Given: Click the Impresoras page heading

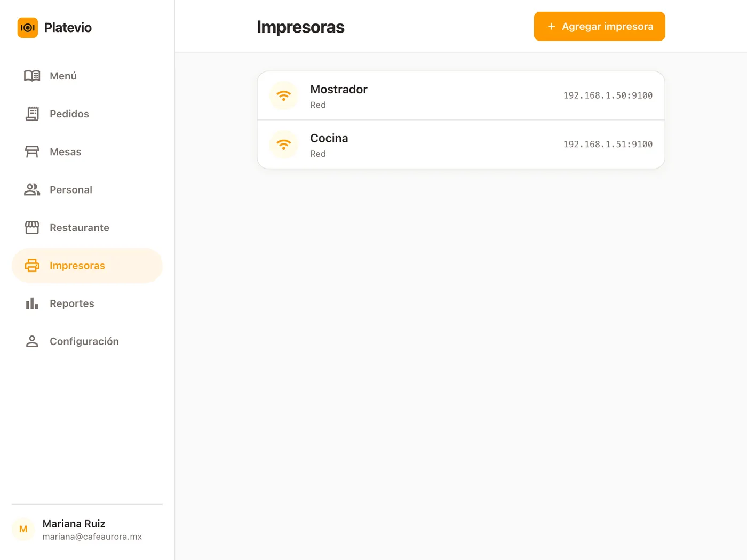Looking at the screenshot, I should pos(300,27).
